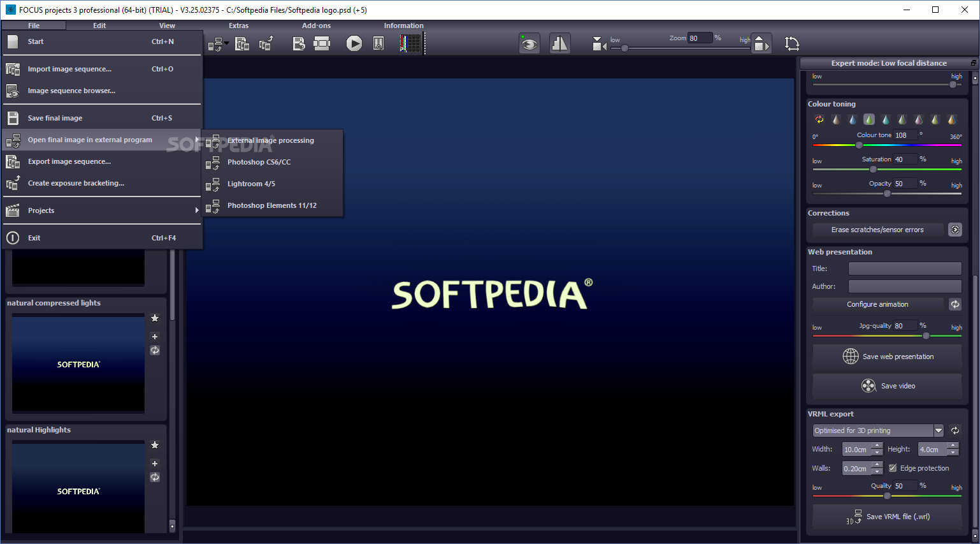This screenshot has width=980, height=544.
Task: Choose Import image sequence from File menu
Action: click(102, 69)
